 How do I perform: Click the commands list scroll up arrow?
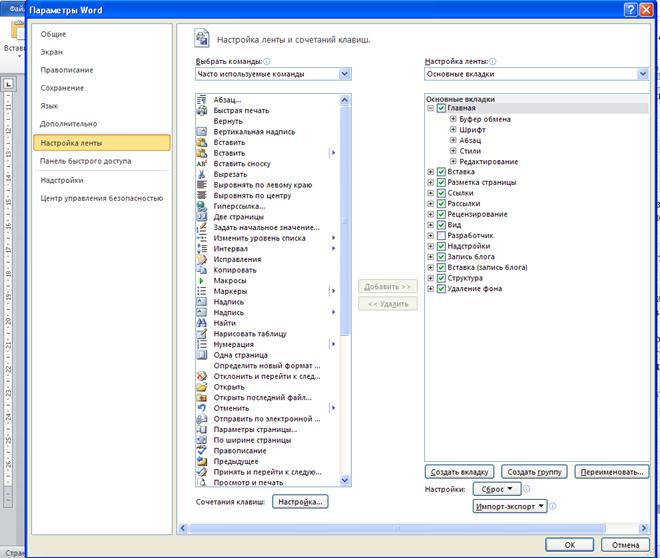pyautogui.click(x=345, y=100)
